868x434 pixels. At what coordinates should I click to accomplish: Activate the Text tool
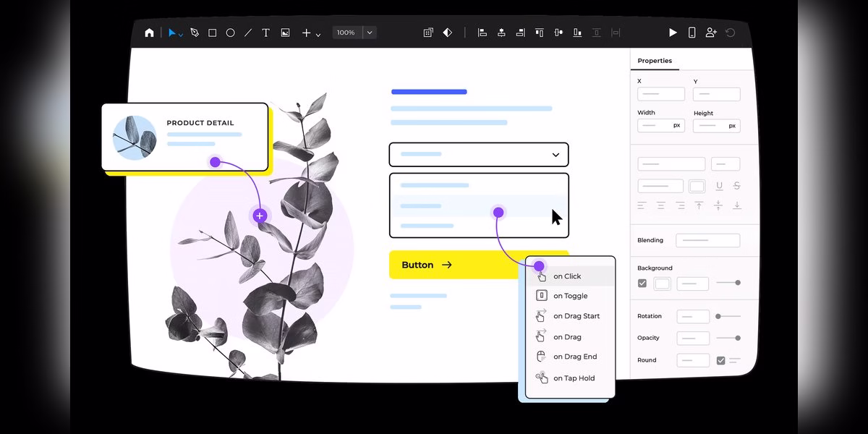pos(265,33)
